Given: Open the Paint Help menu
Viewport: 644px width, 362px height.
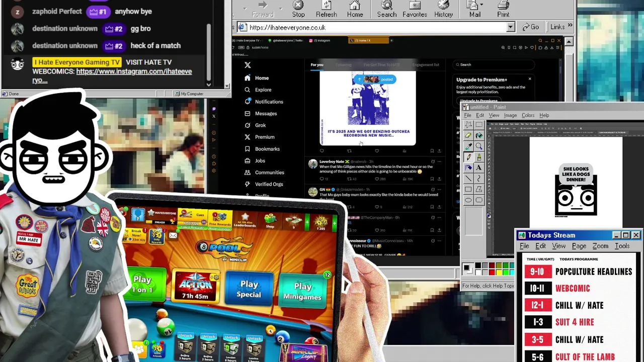Looking at the screenshot, I should pos(544,115).
